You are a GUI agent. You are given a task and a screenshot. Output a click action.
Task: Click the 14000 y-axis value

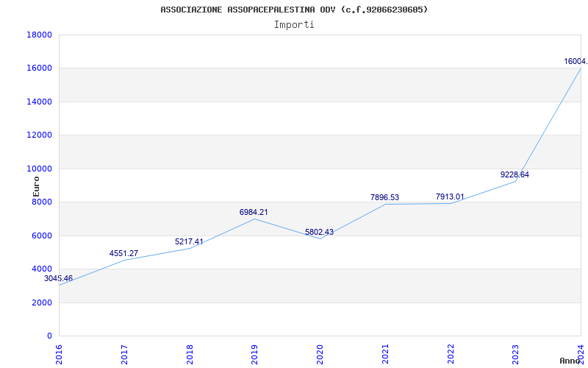tap(39, 102)
